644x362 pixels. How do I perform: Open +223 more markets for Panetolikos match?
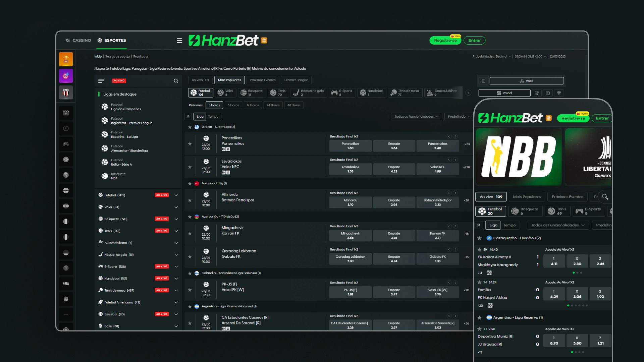[467, 144]
